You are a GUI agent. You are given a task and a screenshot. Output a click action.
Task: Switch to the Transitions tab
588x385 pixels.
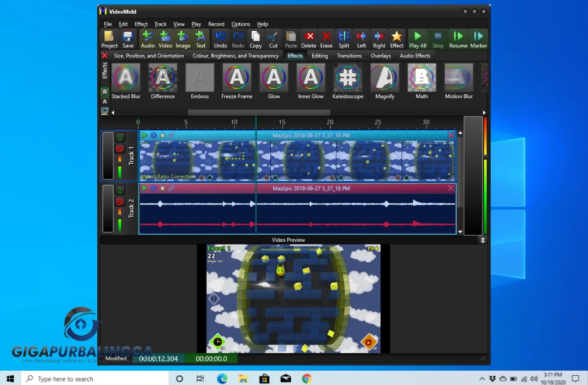pos(349,55)
